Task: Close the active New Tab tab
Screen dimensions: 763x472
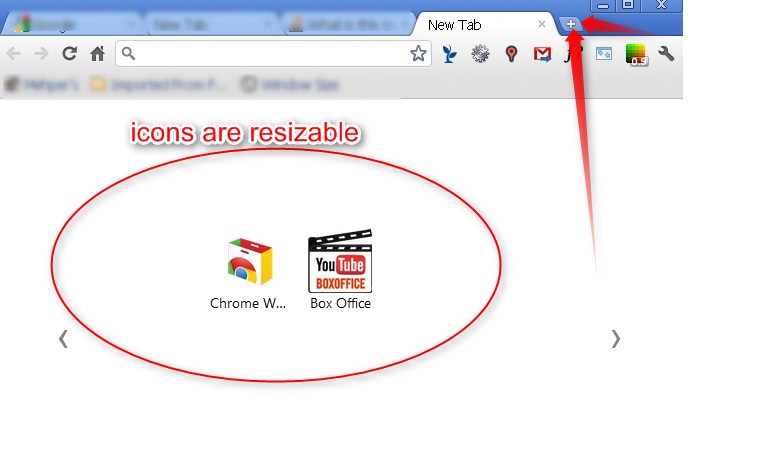Action: pyautogui.click(x=542, y=24)
